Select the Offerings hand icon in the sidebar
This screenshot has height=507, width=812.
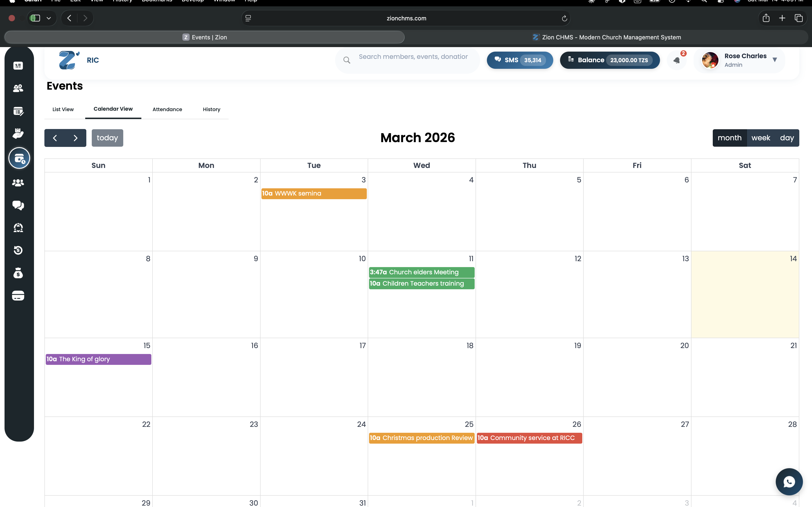(x=18, y=133)
